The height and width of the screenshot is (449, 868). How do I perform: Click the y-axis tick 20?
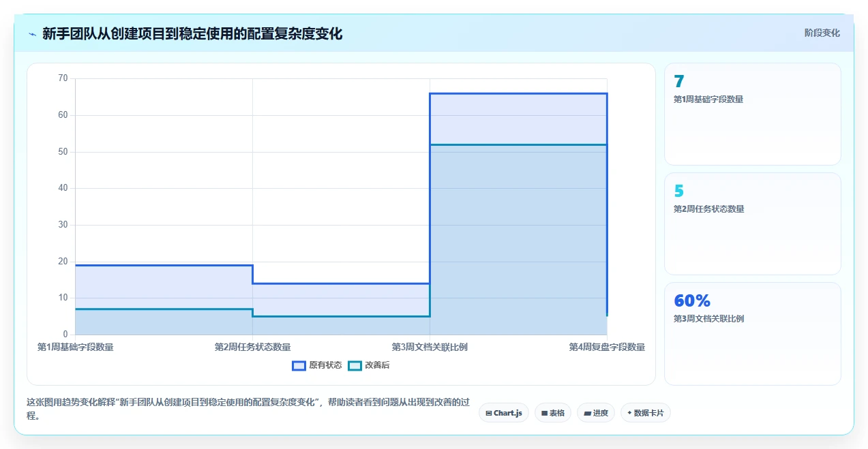click(63, 262)
